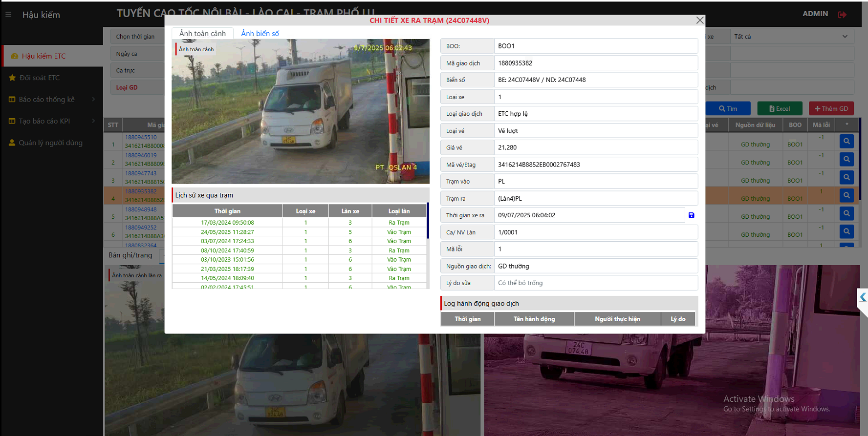Select history row 14/05/2024 18:09:40

[299, 278]
